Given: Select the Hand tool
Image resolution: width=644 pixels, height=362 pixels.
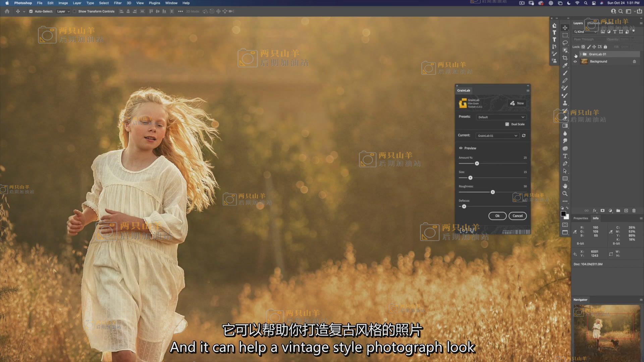Looking at the screenshot, I should click(x=565, y=186).
